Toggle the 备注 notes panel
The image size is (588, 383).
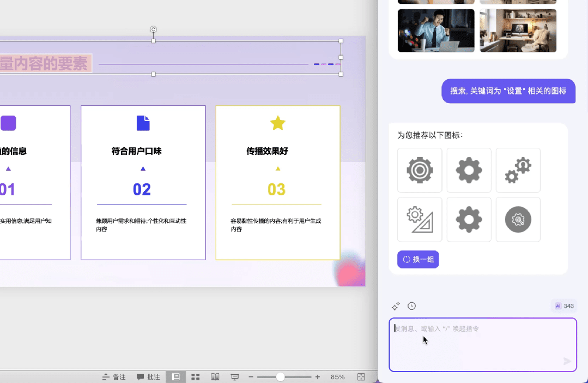(114, 376)
